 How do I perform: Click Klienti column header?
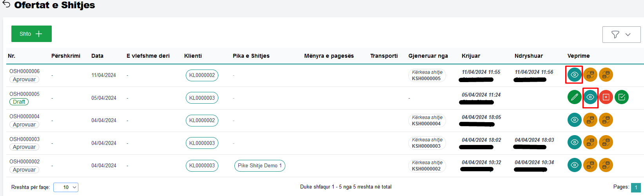(193, 56)
